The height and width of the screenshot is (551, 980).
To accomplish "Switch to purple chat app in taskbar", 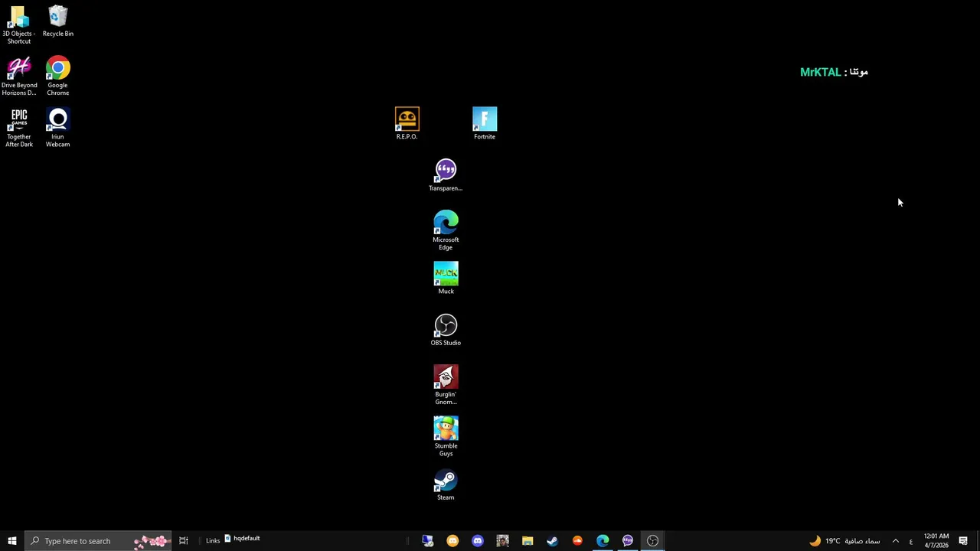I will pyautogui.click(x=628, y=541).
